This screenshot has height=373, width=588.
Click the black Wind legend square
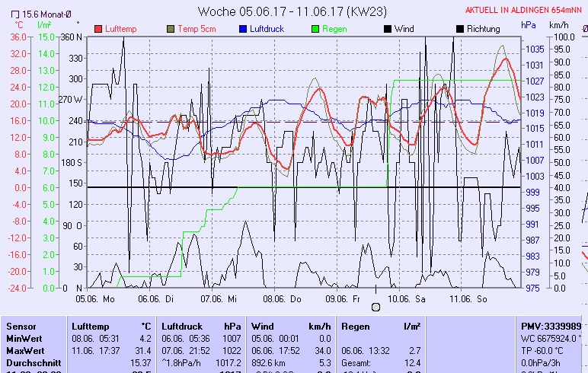tap(387, 29)
